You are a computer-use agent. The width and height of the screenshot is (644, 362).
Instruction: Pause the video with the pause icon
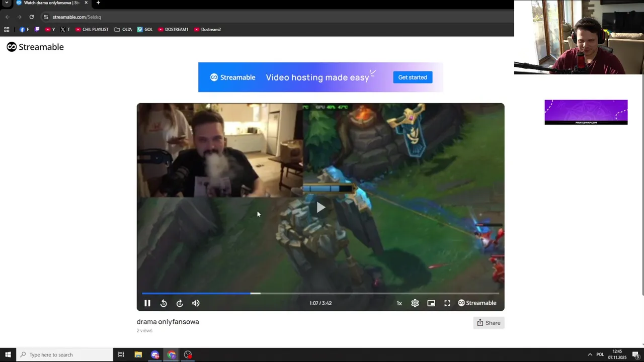tap(147, 303)
